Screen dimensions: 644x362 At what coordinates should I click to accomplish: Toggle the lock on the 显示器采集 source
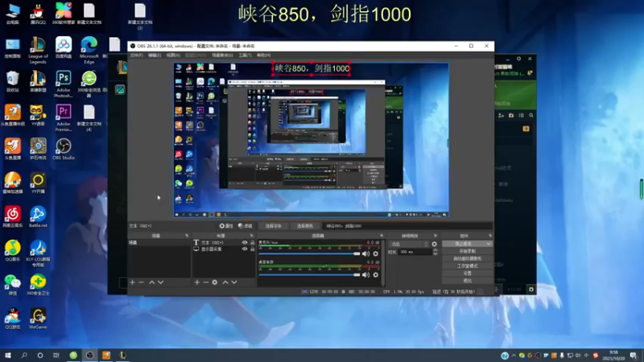[x=253, y=249]
